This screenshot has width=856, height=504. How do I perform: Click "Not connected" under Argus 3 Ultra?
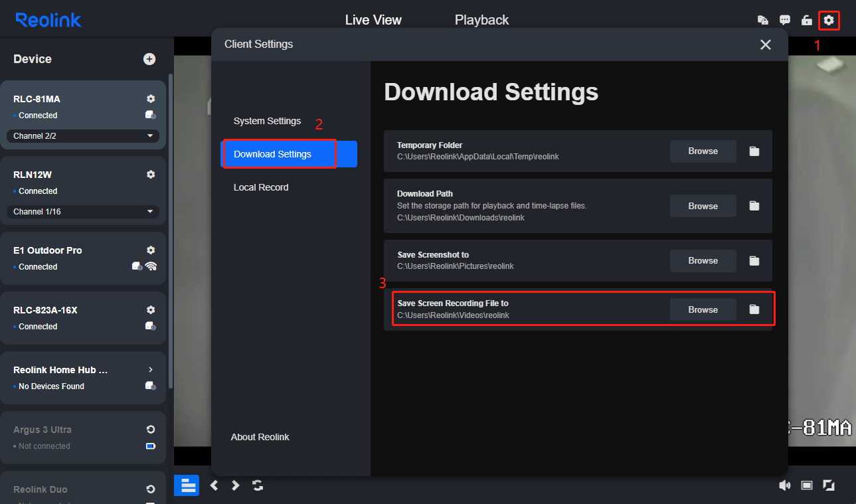tap(44, 446)
